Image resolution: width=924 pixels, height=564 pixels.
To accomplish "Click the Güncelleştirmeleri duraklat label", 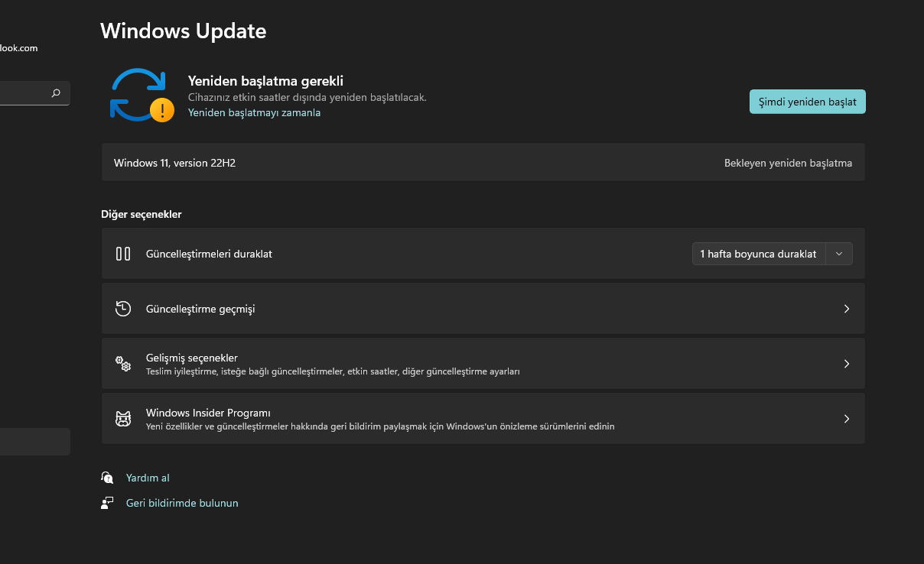I will coord(209,254).
